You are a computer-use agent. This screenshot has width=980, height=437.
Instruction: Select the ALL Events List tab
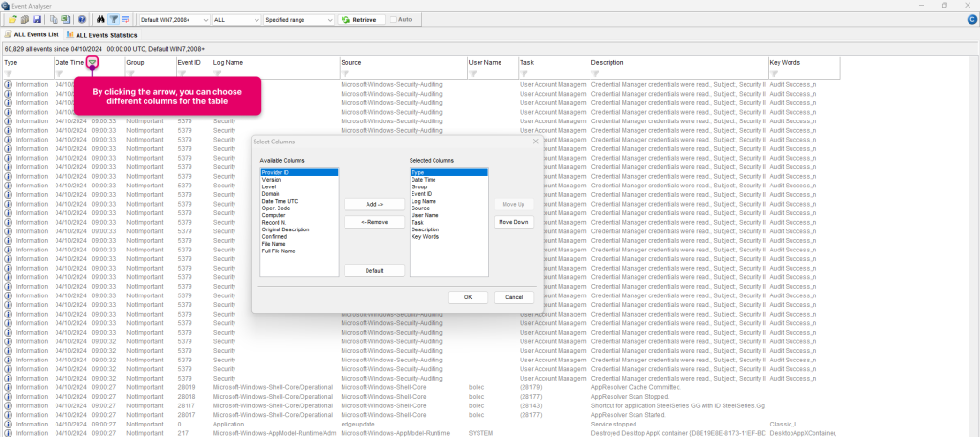(x=32, y=35)
